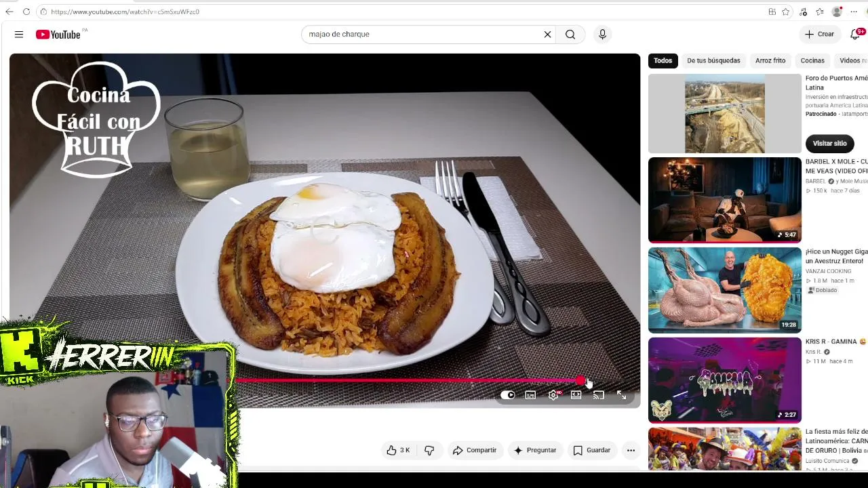Image resolution: width=868 pixels, height=488 pixels.
Task: Open the KRIS R - GAMINA video thumbnail
Action: pyautogui.click(x=725, y=380)
